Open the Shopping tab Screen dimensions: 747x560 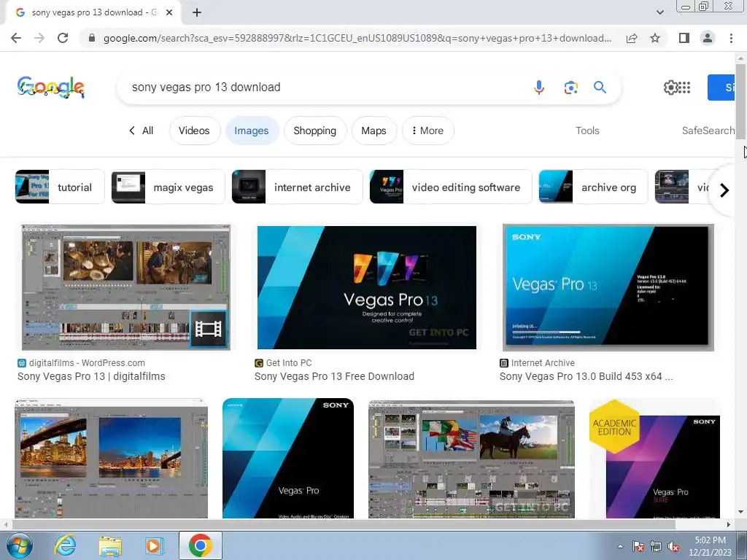tap(315, 131)
